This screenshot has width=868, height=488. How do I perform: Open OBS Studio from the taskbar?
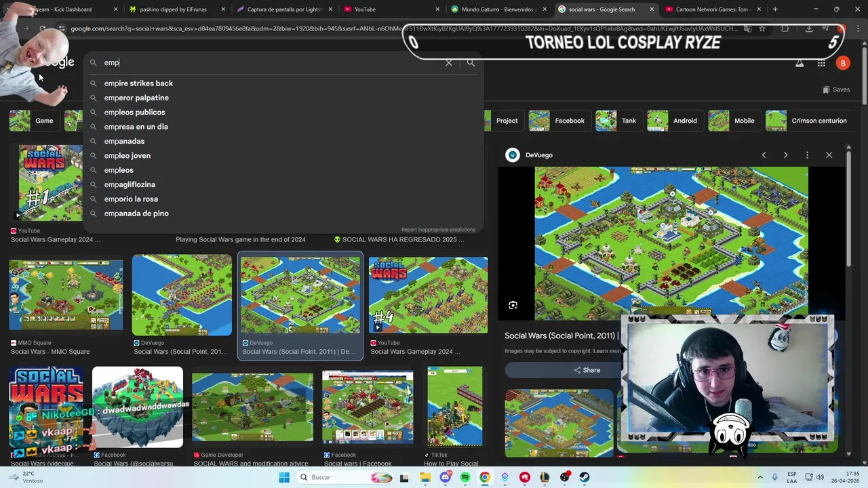[565, 477]
